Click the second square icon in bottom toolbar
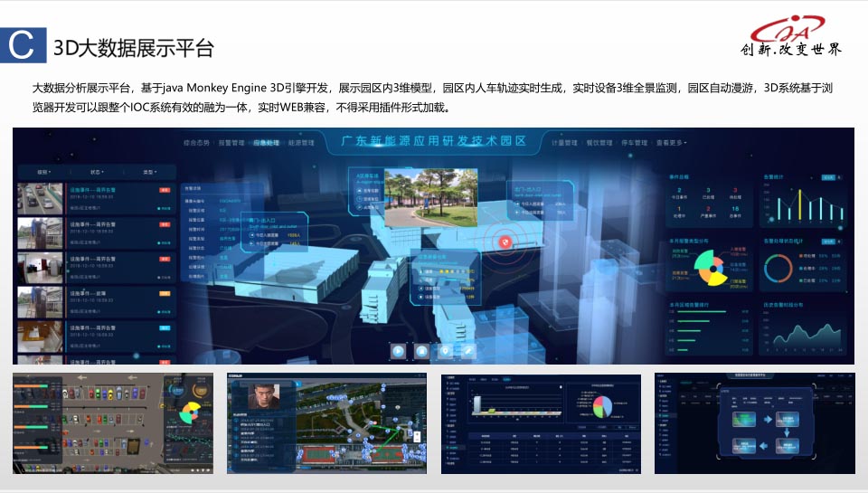Viewport: 868px width, 493px height. (x=421, y=349)
